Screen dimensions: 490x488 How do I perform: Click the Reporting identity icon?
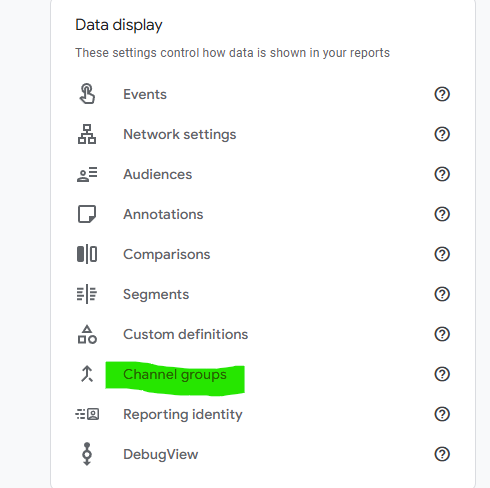[x=87, y=414]
